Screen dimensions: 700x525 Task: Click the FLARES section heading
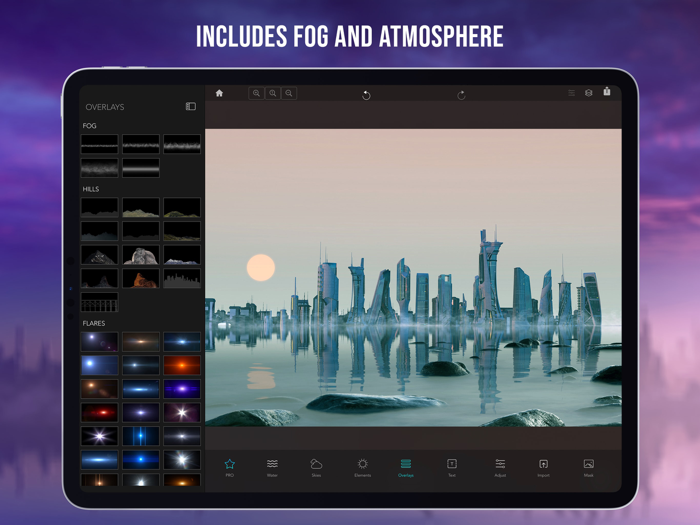94,323
